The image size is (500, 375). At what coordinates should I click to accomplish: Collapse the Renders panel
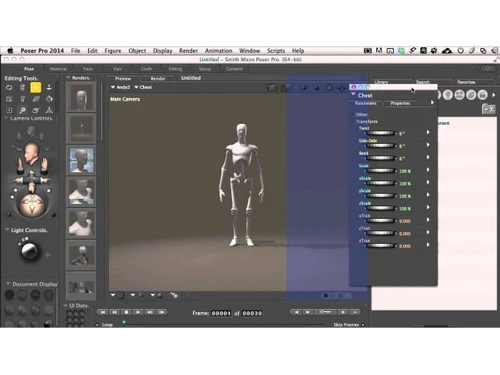(68, 78)
